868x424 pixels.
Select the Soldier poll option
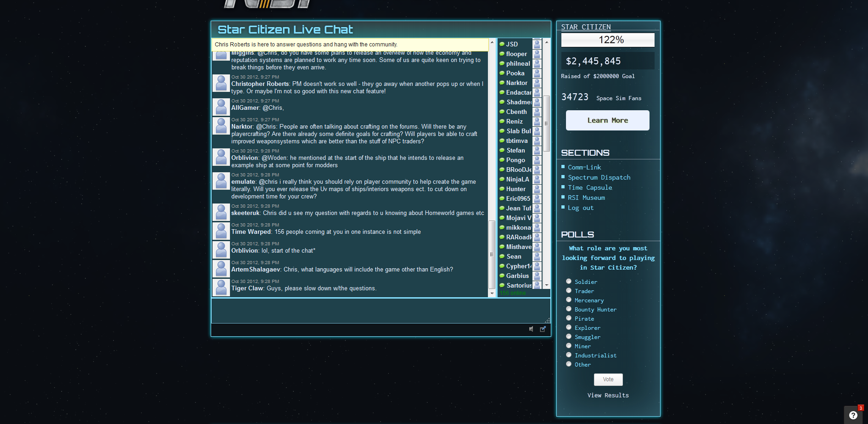click(x=569, y=281)
